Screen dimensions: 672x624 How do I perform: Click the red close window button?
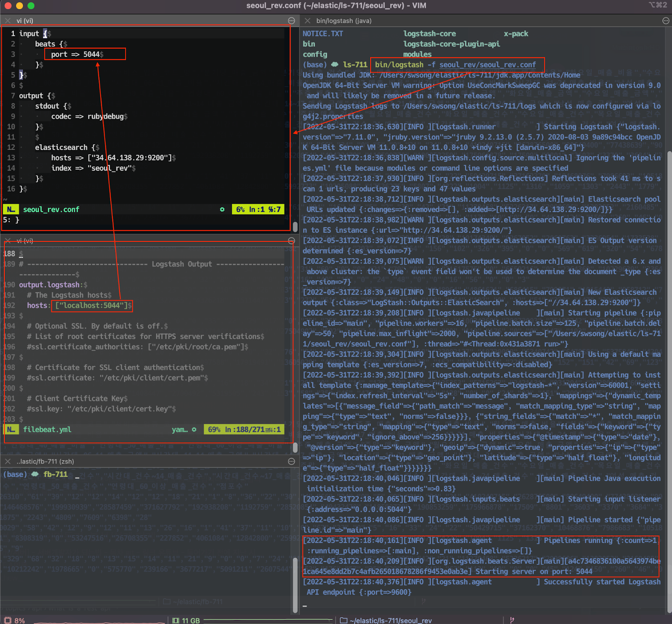[8, 5]
